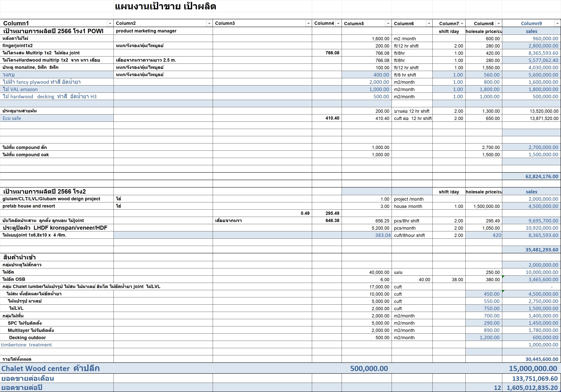The image size is (561, 392).
Task: Click Column6 filter dropdown button
Action: click(x=429, y=23)
